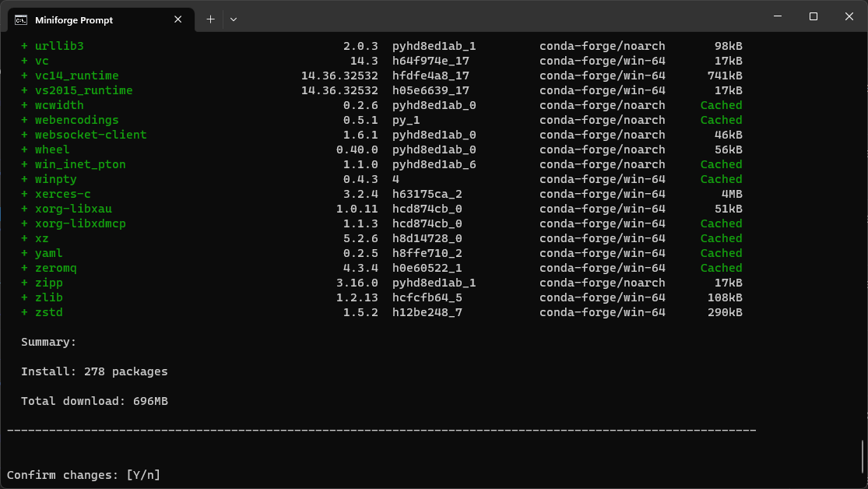The width and height of the screenshot is (868, 489).
Task: Open a new terminal tab
Action: [x=209, y=19]
